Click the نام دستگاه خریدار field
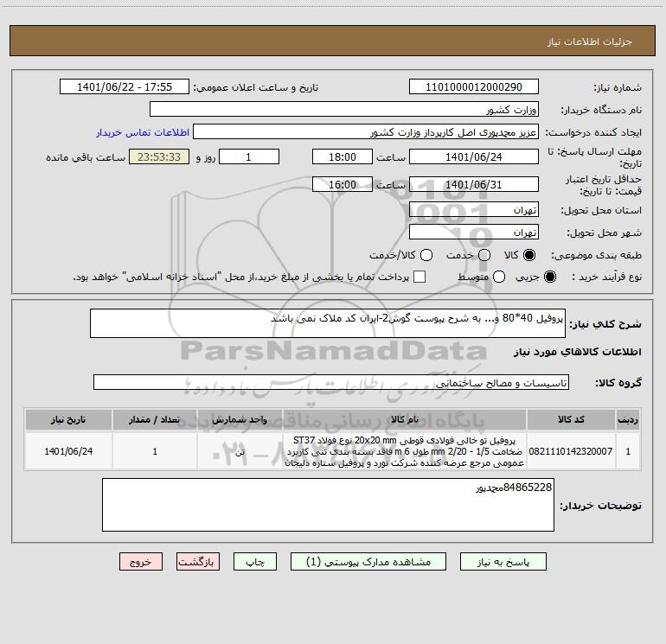 (x=344, y=110)
